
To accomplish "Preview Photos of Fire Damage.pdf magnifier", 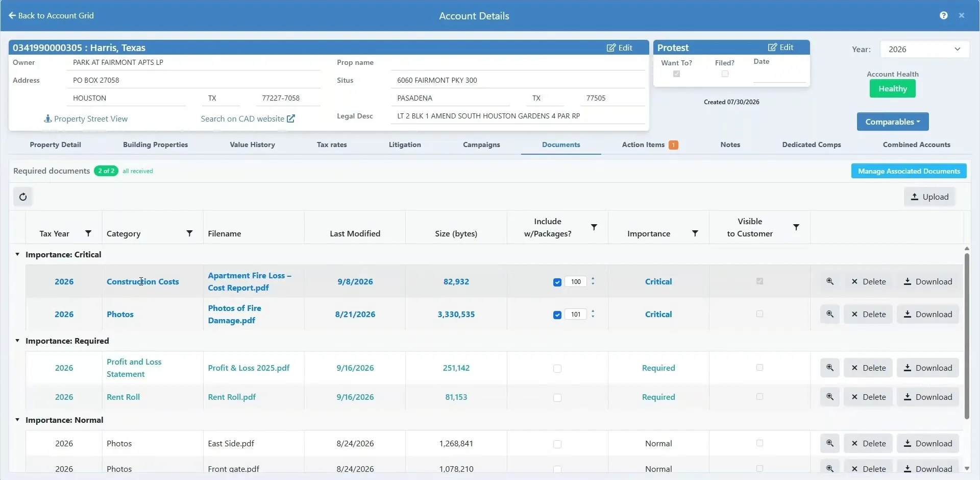I will coord(830,314).
